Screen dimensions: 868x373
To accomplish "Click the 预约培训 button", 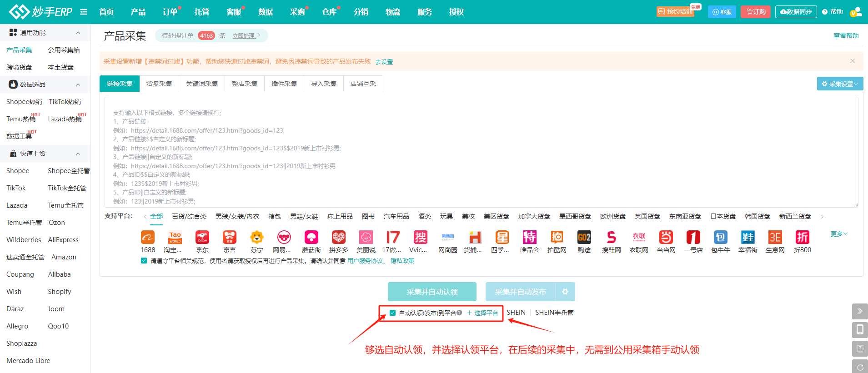I will 676,12.
